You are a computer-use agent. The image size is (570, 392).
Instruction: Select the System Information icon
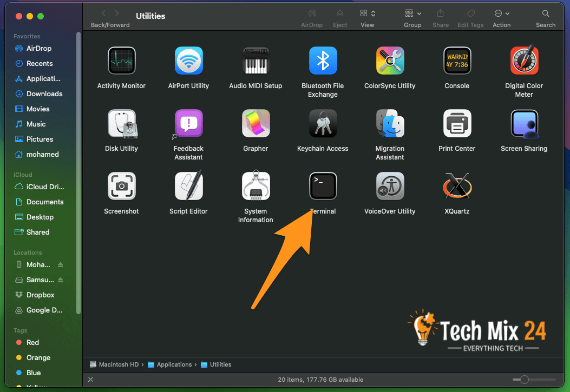(x=255, y=185)
